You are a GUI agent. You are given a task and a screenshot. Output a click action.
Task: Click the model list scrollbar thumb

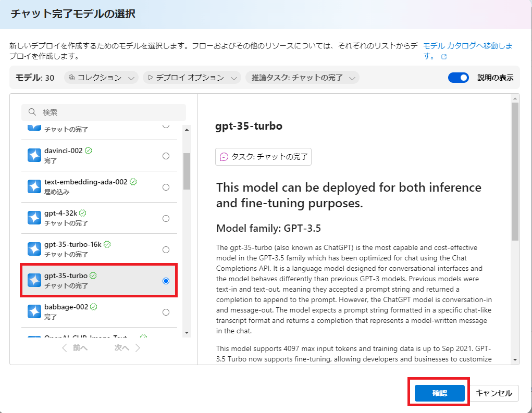[x=187, y=171]
